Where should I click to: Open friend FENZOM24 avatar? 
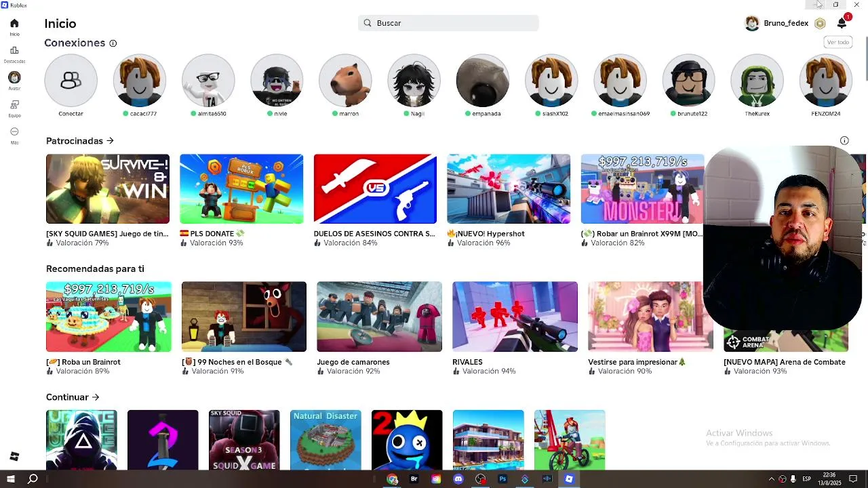(826, 81)
